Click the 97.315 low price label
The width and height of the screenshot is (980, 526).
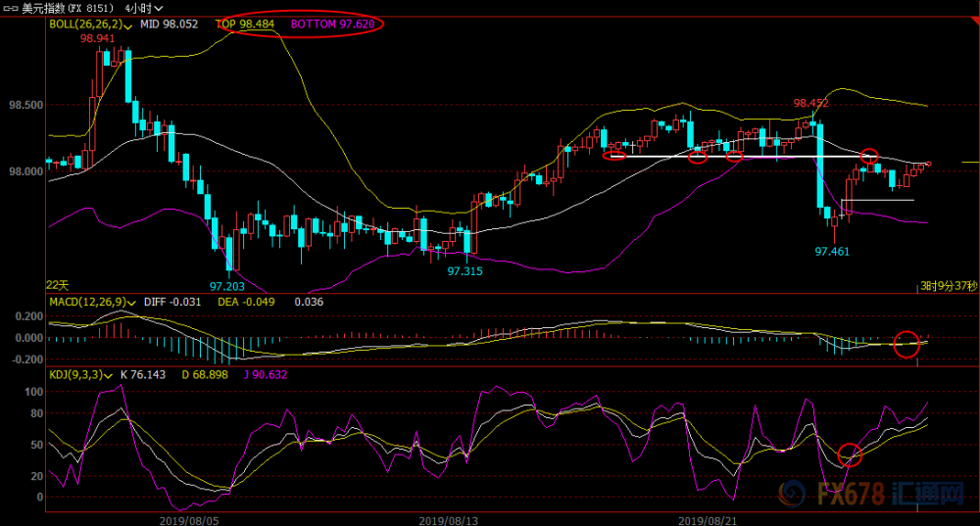coord(465,271)
